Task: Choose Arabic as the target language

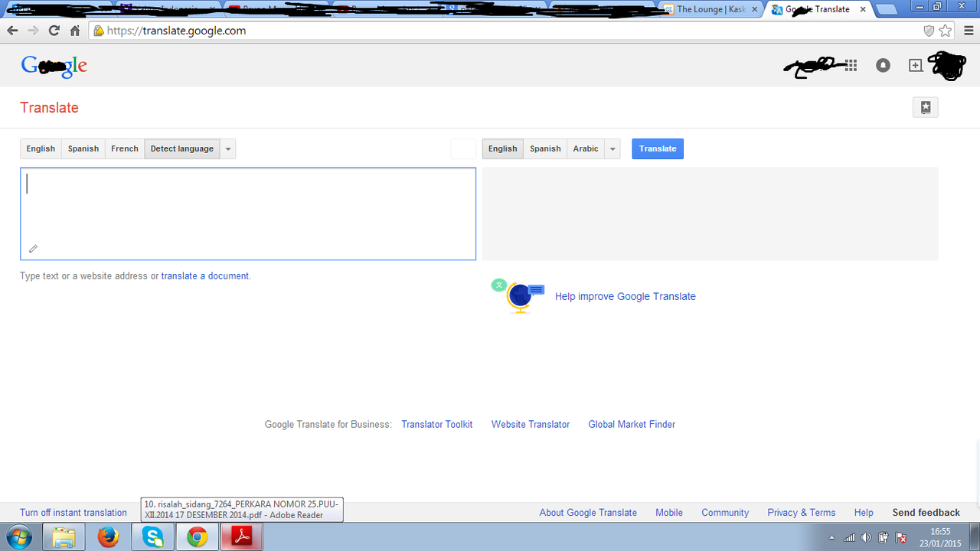Action: pos(586,148)
